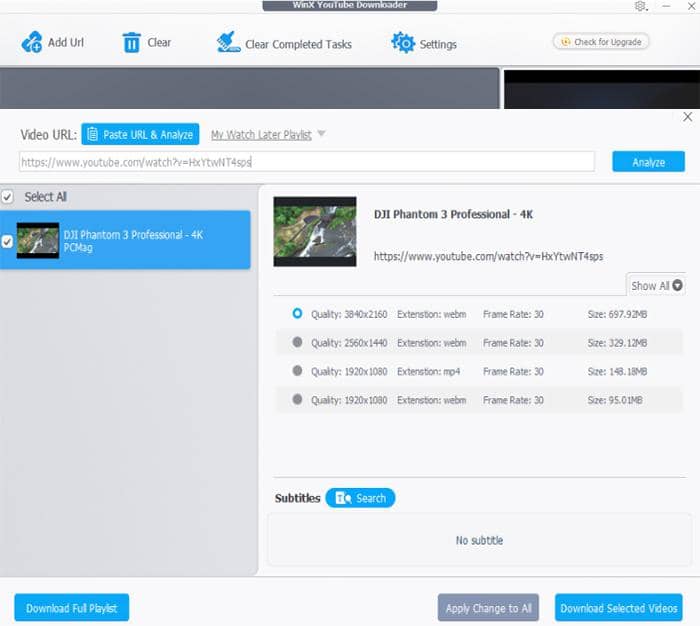Click Download Full Playlist button
This screenshot has width=700, height=626.
click(x=71, y=608)
